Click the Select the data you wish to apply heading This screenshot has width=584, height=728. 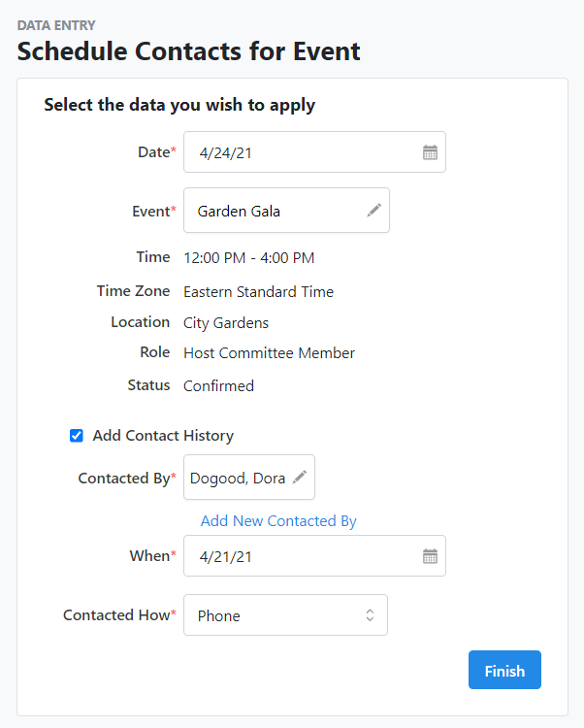pos(179,105)
